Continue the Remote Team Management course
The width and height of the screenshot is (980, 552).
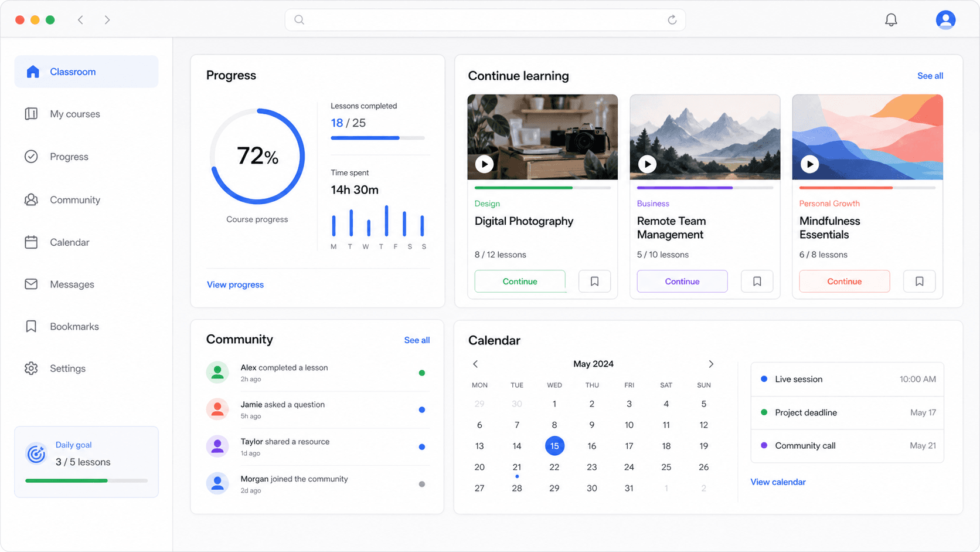tap(682, 282)
